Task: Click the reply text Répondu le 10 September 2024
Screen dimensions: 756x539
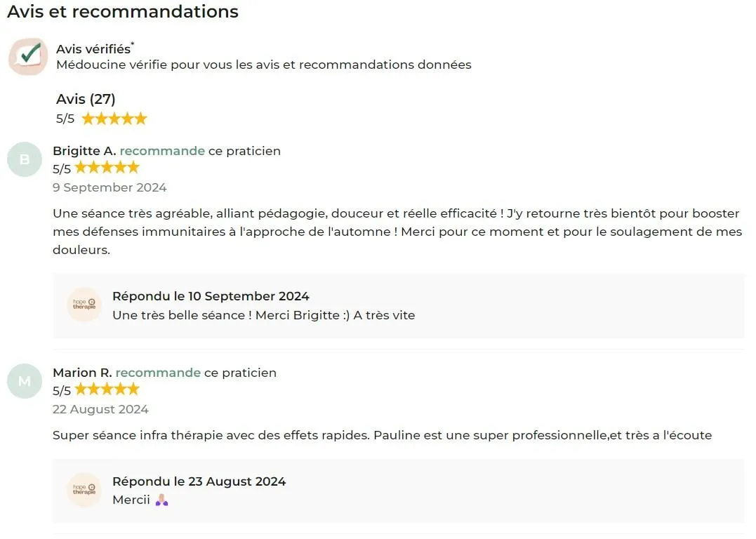Action: click(211, 296)
